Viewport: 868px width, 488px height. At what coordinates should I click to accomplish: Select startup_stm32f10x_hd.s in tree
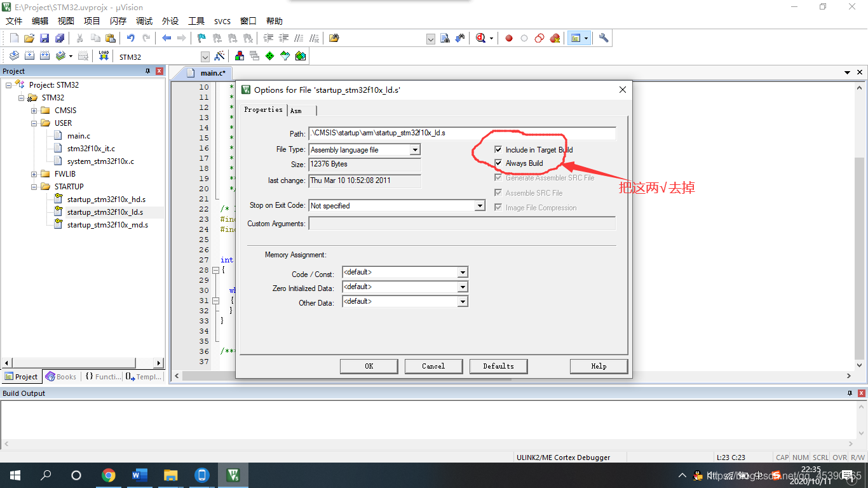point(106,200)
